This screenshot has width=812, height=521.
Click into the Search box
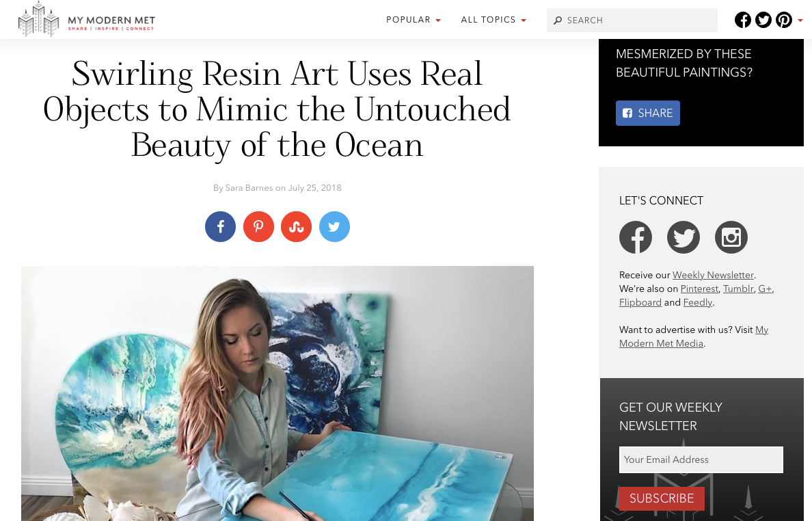click(639, 21)
